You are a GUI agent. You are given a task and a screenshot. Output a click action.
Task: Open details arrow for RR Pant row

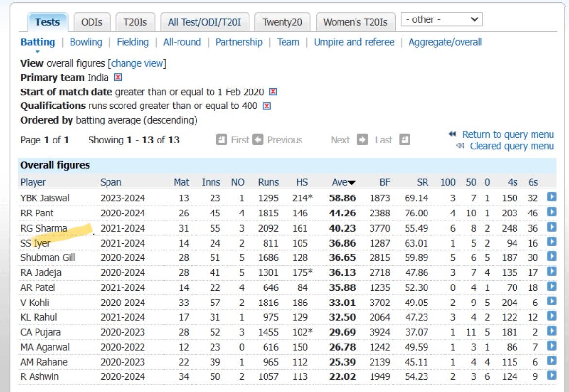coord(551,212)
